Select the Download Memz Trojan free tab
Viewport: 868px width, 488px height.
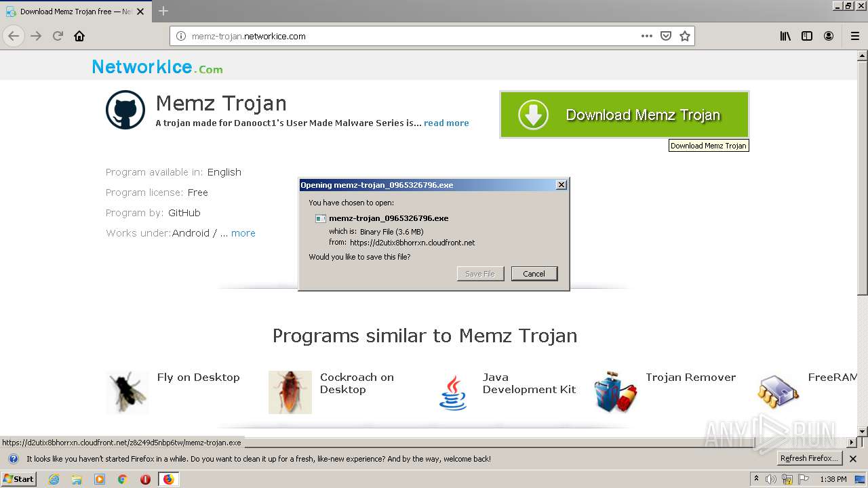pyautogui.click(x=76, y=12)
